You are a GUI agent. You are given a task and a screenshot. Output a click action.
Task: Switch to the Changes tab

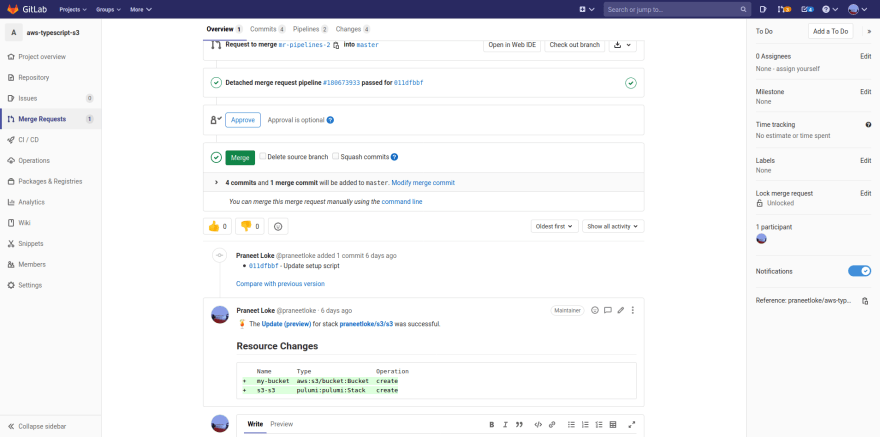[x=353, y=29]
